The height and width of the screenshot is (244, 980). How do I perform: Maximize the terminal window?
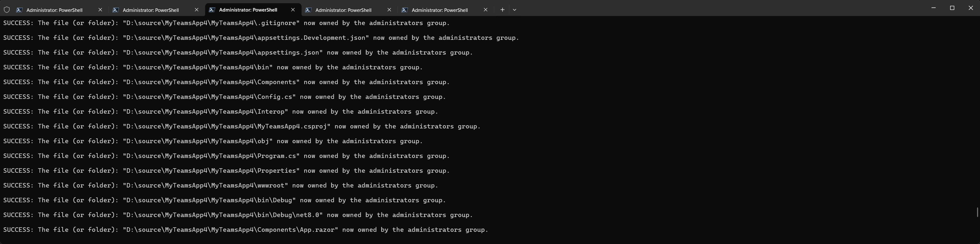coord(952,8)
